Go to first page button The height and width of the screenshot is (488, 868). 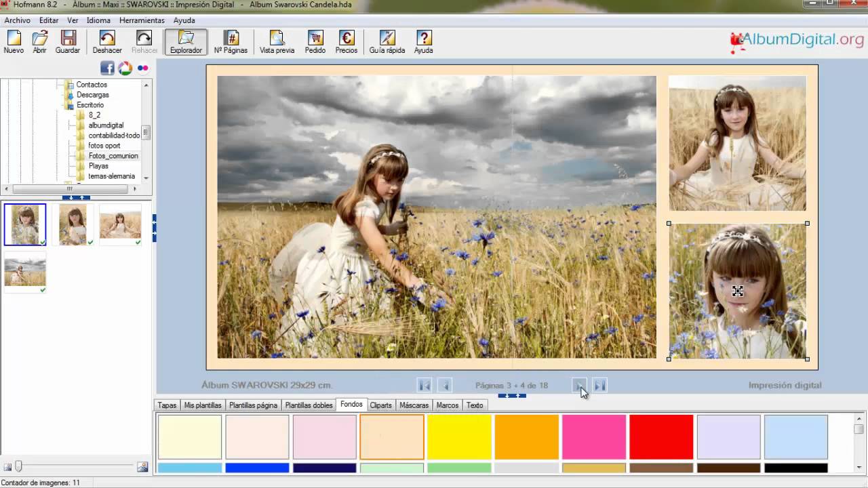pos(425,385)
